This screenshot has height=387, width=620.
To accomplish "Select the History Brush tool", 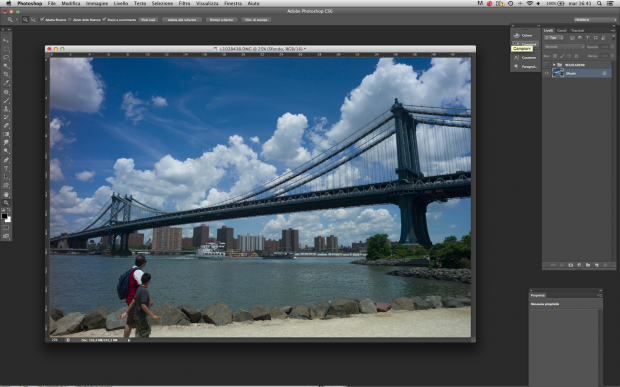I will [x=6, y=117].
